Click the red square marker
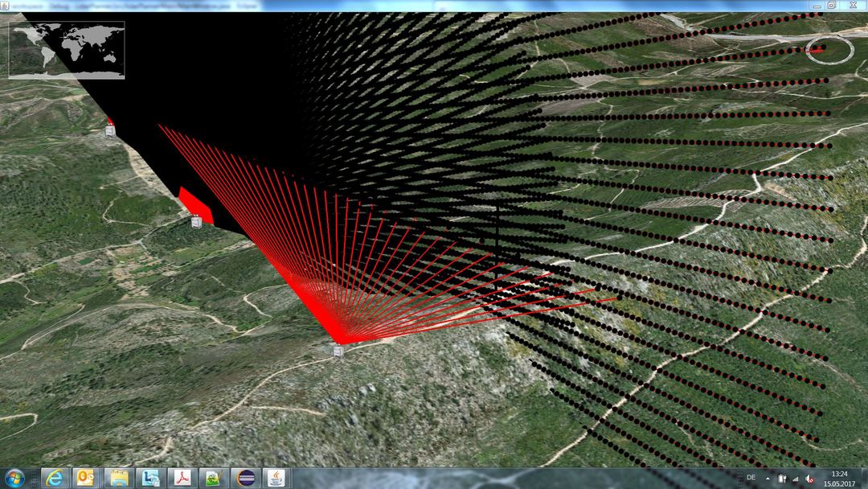The width and height of the screenshot is (868, 489). (197, 204)
